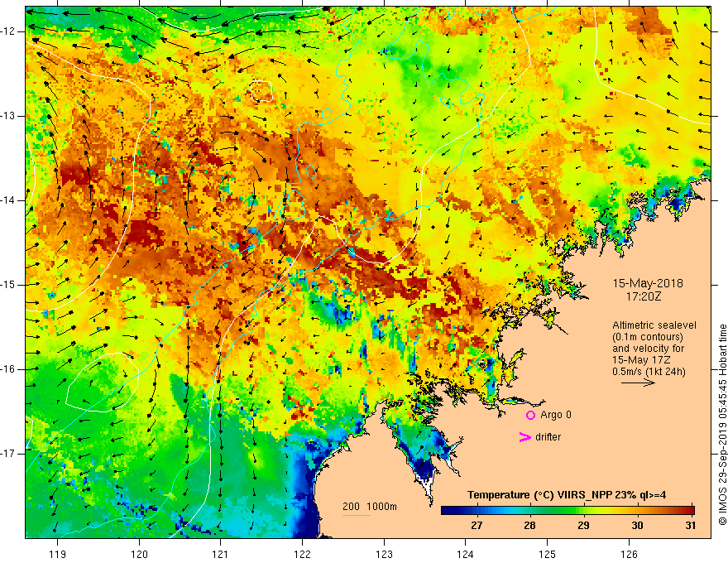728x563 pixels.
Task: Click longitude axis label 124
Action: coord(466,554)
